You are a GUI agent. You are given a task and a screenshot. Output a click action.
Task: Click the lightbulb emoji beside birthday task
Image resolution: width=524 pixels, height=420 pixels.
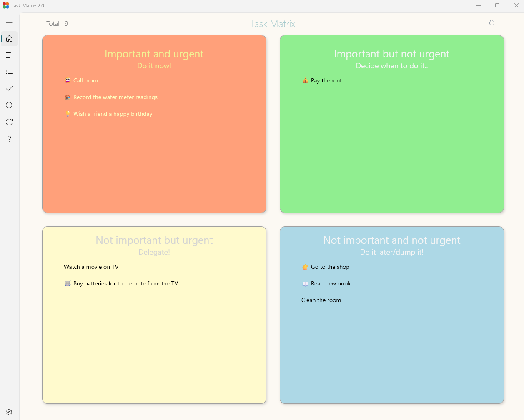[x=68, y=114]
